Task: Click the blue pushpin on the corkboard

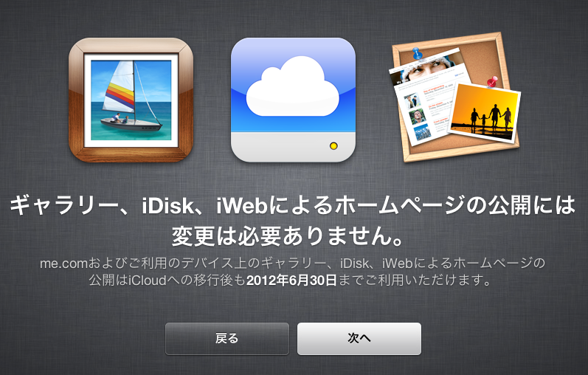Action: [417, 53]
